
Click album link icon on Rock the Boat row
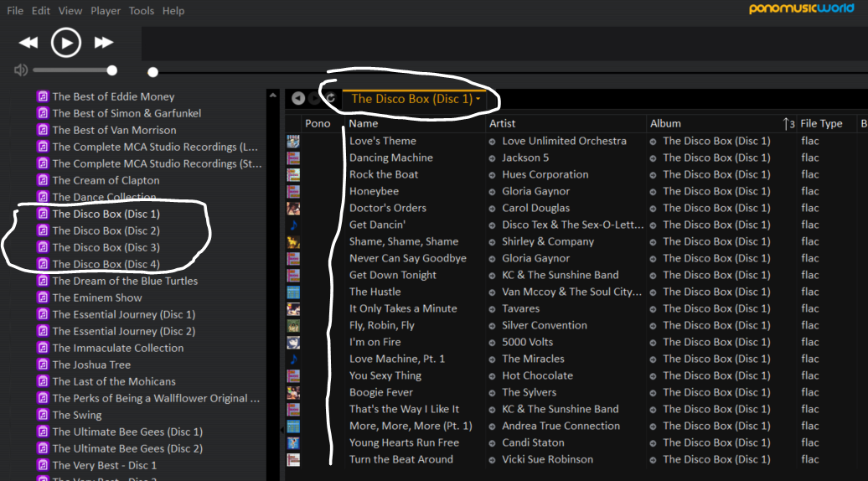(654, 175)
